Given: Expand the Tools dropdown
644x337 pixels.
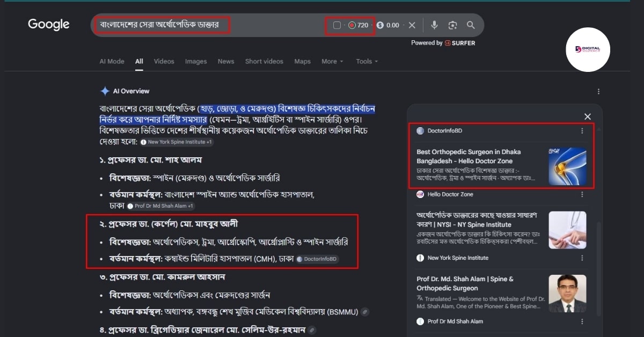Looking at the screenshot, I should 367,61.
